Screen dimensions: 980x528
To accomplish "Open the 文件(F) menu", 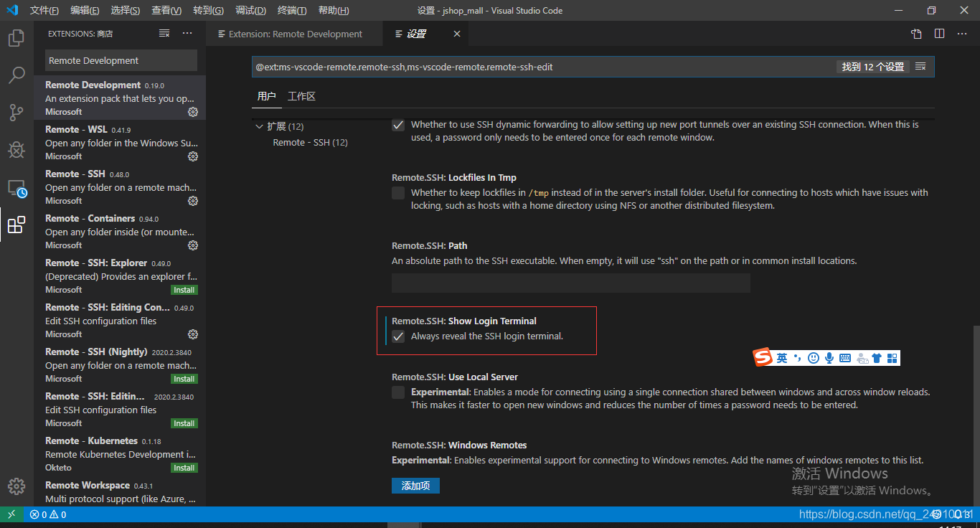I will tap(44, 10).
